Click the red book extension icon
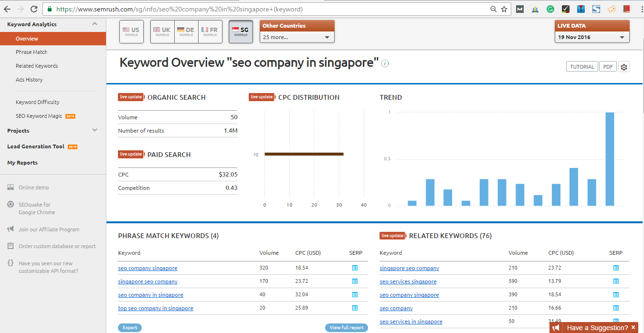Image resolution: width=644 pixels, height=333 pixels. click(627, 9)
